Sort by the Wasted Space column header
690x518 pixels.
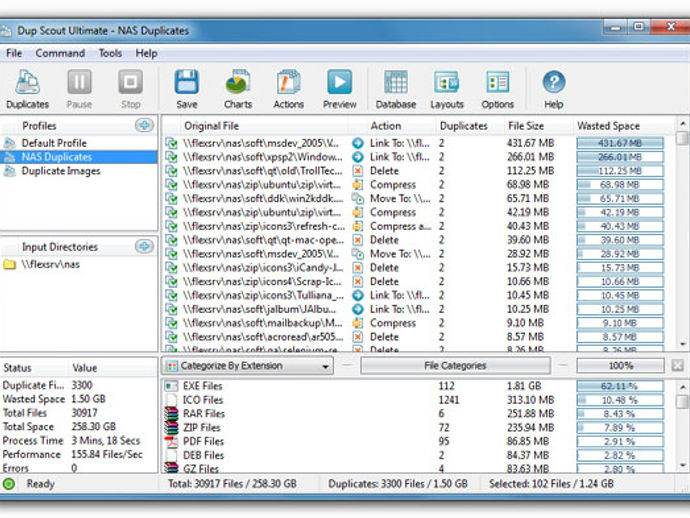point(609,126)
